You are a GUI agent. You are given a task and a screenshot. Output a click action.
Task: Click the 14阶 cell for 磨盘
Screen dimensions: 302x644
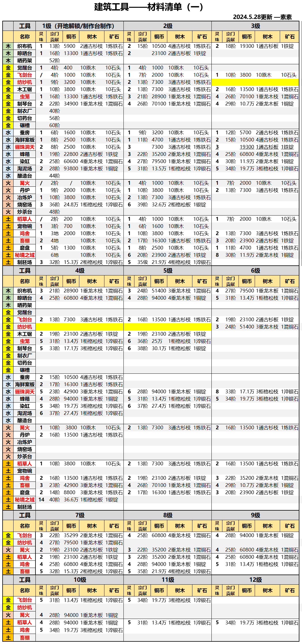click(x=55, y=492)
